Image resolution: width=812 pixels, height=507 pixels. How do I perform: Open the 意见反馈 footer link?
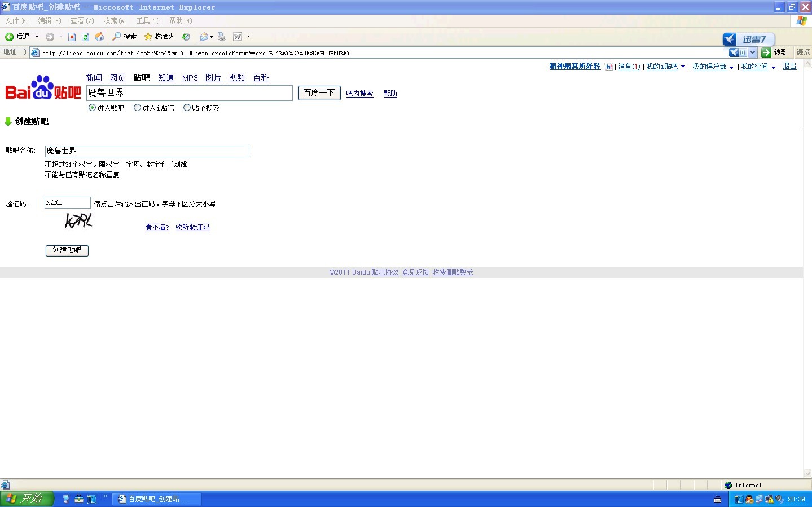pyautogui.click(x=416, y=272)
